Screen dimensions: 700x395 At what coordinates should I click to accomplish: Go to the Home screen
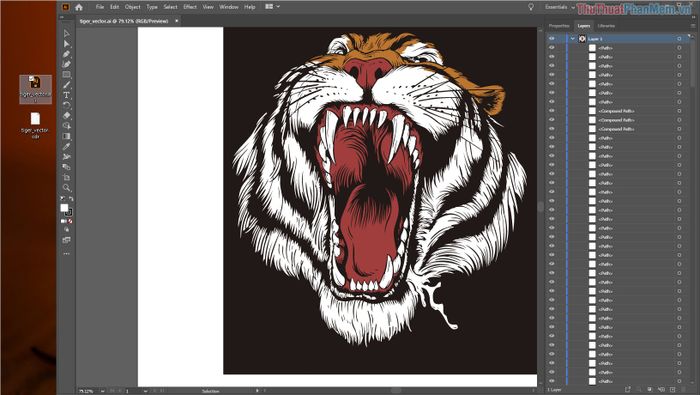(x=79, y=7)
